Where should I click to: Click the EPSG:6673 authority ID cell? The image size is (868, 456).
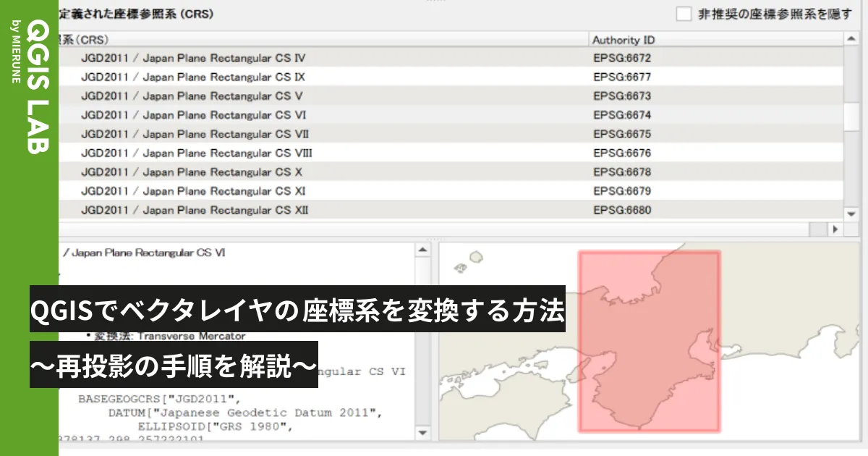[622, 96]
